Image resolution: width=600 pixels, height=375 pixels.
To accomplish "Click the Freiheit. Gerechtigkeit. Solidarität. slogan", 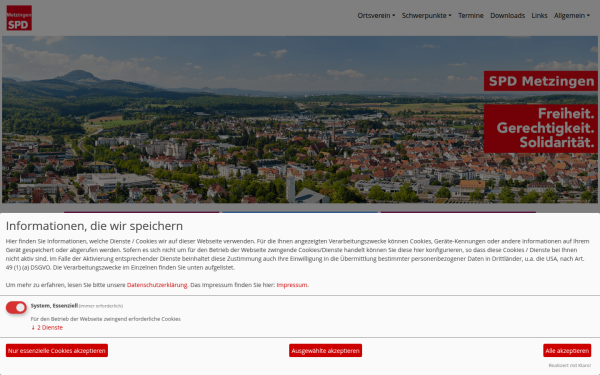I will 541,129.
